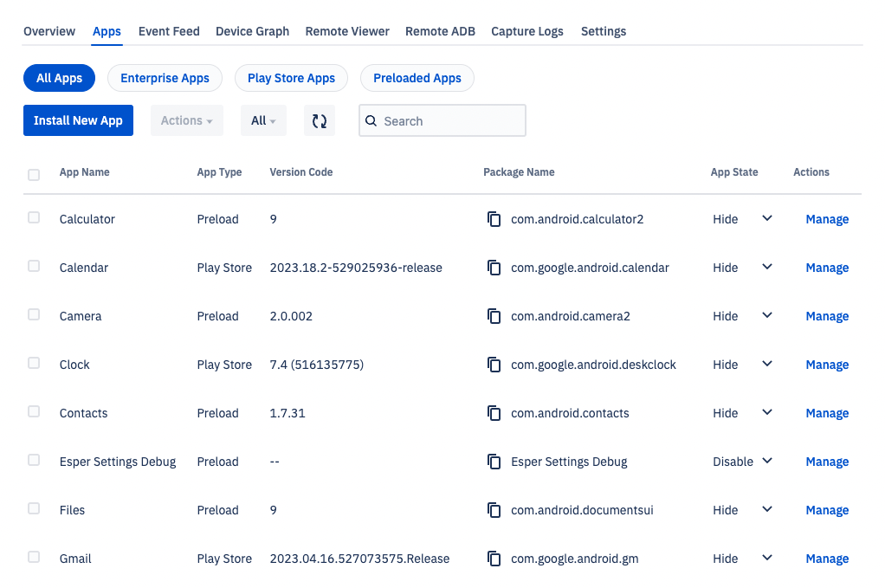Copy the com.android.documentsui package name
This screenshot has height=588, width=885.
(494, 510)
